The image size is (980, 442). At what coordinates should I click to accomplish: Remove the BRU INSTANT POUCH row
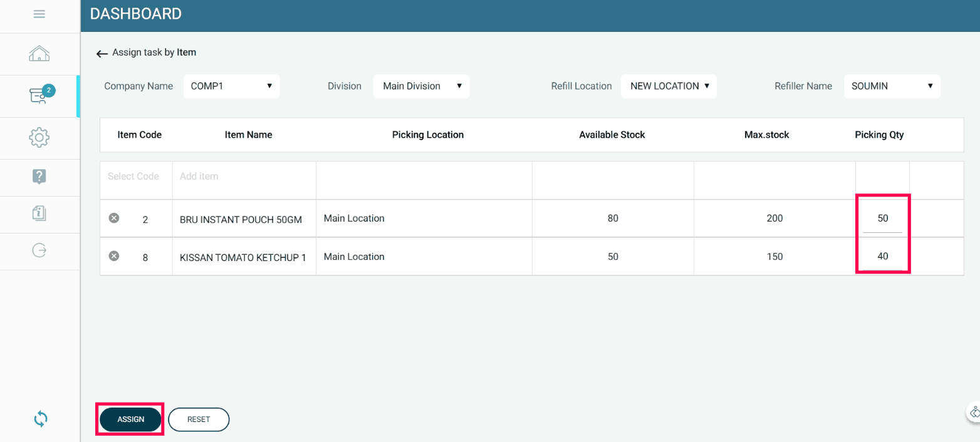[x=114, y=218]
